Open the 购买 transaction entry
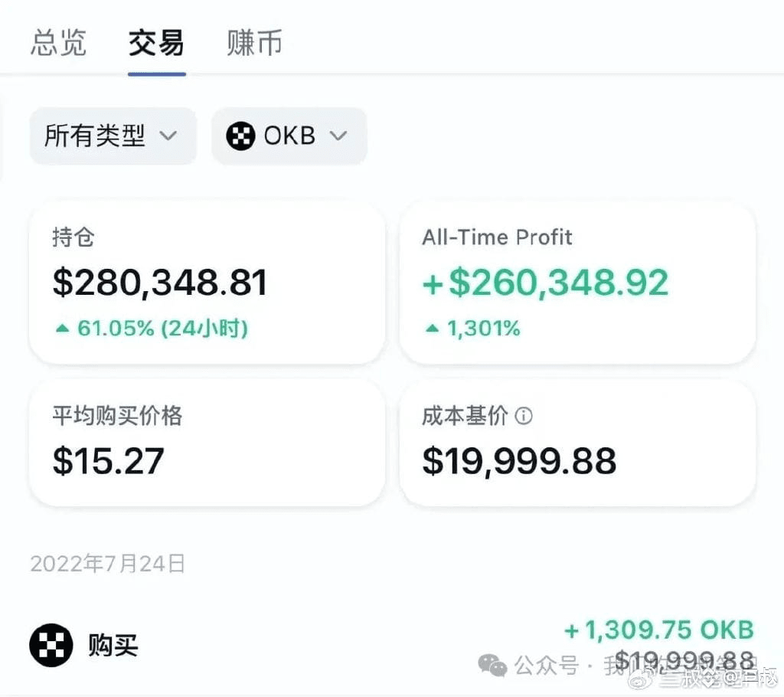This screenshot has height=697, width=784. coord(392,646)
